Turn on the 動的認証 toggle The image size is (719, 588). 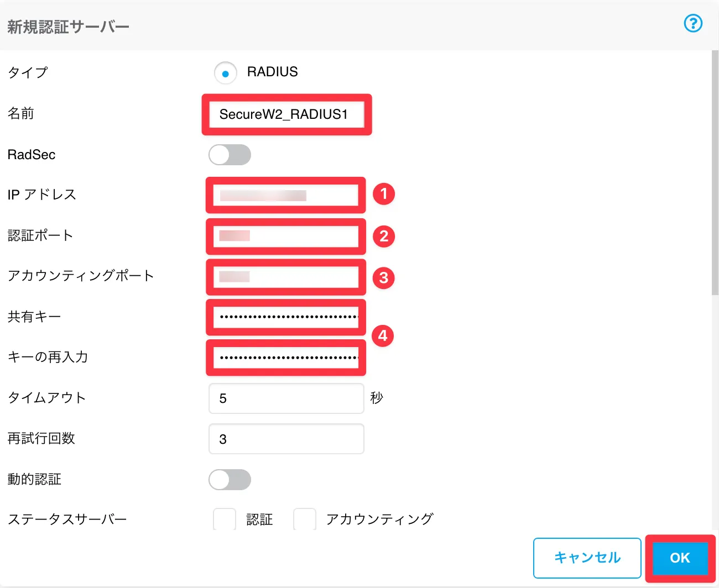coord(230,480)
